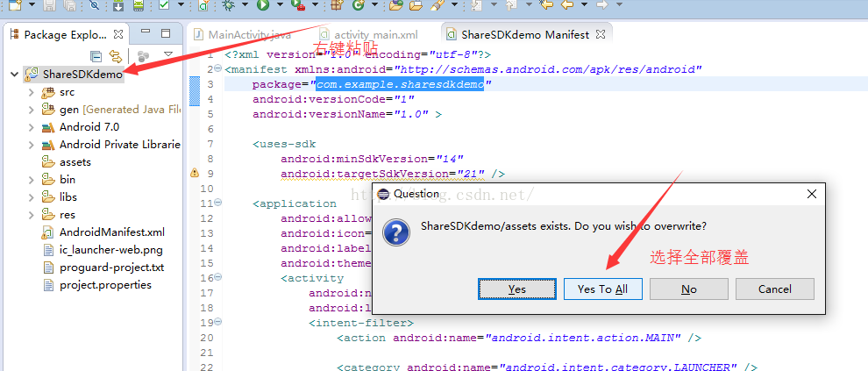Click No in the Question dialog
The height and width of the screenshot is (371, 868).
click(x=688, y=289)
